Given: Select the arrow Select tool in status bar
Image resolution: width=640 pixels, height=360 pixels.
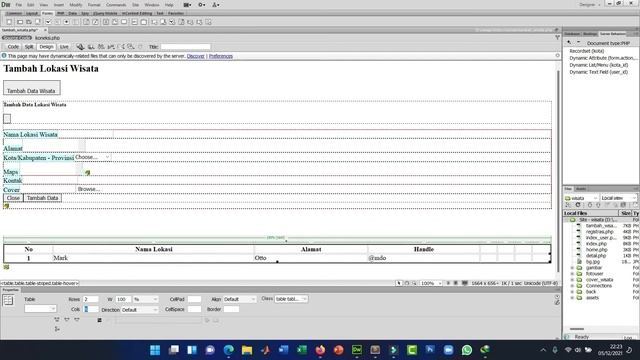Looking at the screenshot, I should [x=399, y=283].
